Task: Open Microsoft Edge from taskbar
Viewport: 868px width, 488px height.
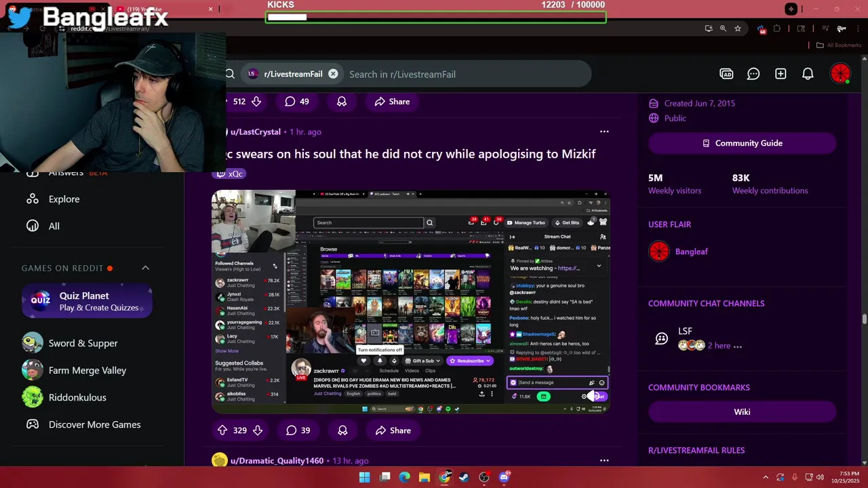Action: point(405,477)
